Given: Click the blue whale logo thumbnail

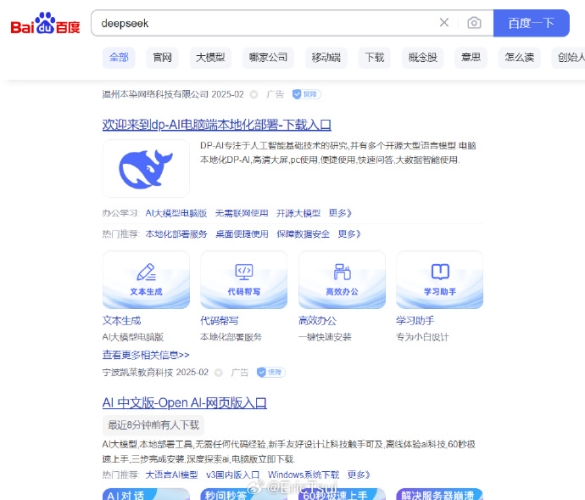Looking at the screenshot, I should (x=146, y=168).
